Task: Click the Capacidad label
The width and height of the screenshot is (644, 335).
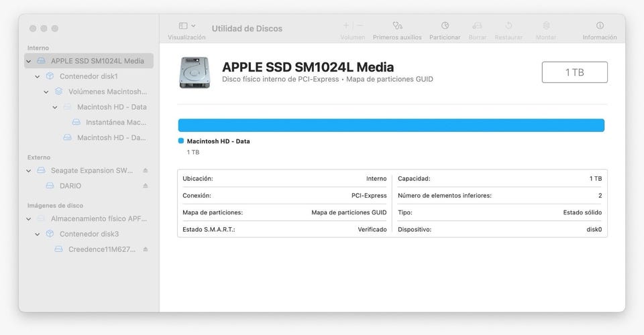Action: point(414,179)
